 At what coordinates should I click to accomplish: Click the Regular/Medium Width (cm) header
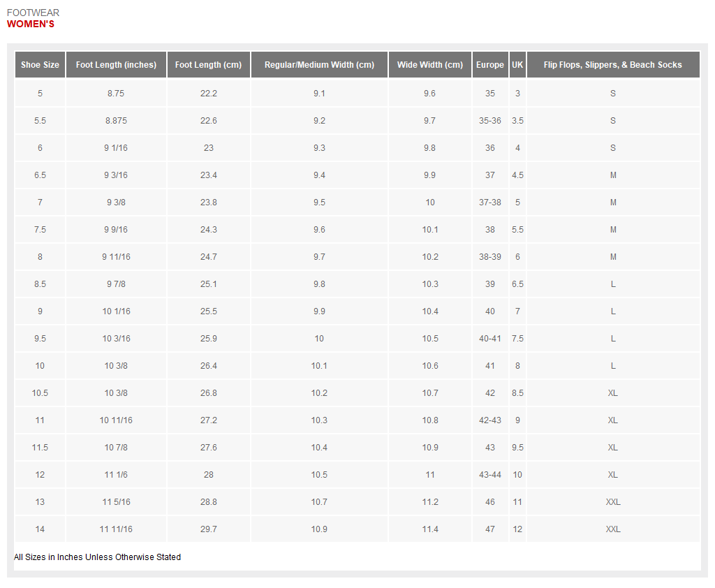[x=319, y=65]
